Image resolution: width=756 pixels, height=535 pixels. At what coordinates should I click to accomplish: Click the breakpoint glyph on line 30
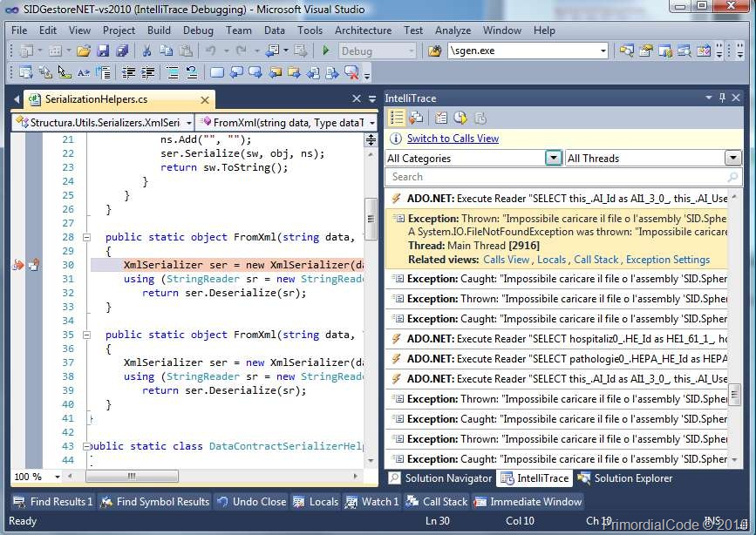(x=18, y=265)
